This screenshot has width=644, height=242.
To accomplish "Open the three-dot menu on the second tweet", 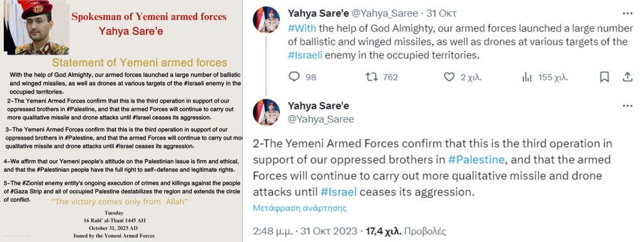I will click(x=627, y=106).
